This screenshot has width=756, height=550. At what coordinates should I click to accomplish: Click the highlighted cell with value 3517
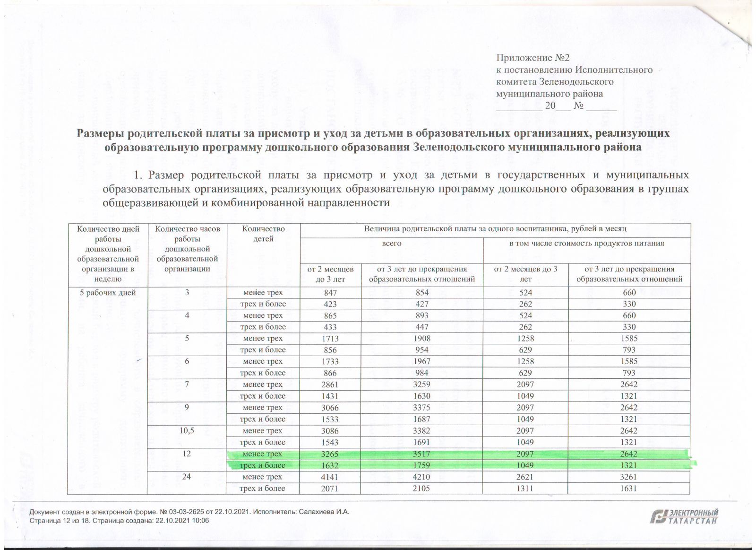[x=421, y=454]
